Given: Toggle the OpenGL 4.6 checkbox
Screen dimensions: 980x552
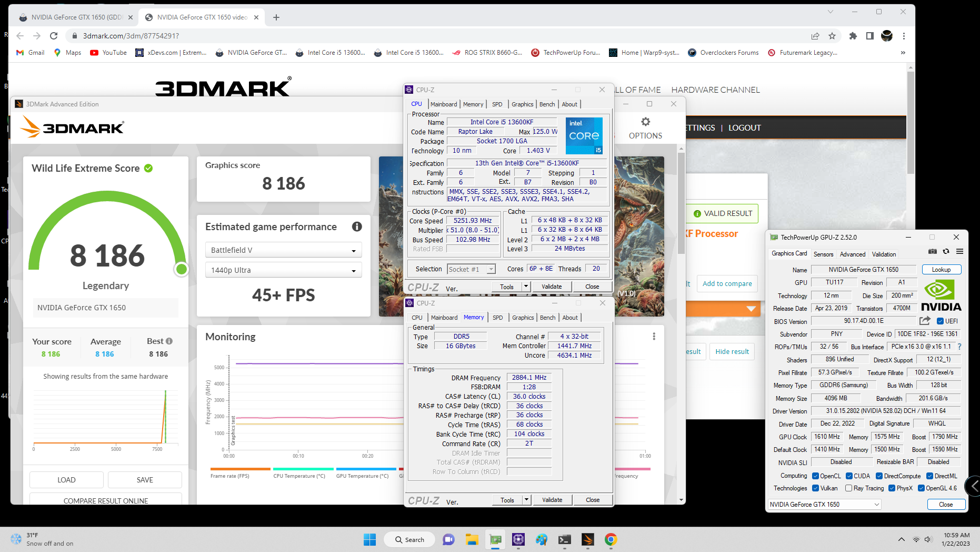Looking at the screenshot, I should point(921,488).
